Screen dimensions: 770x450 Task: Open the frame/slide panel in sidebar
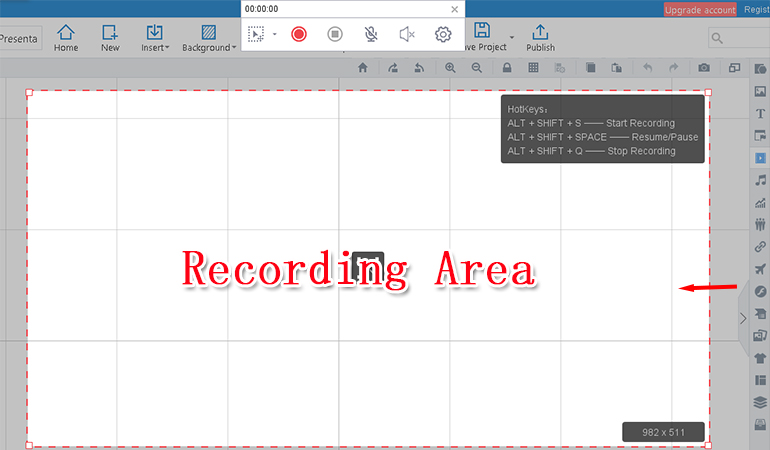pyautogui.click(x=760, y=136)
